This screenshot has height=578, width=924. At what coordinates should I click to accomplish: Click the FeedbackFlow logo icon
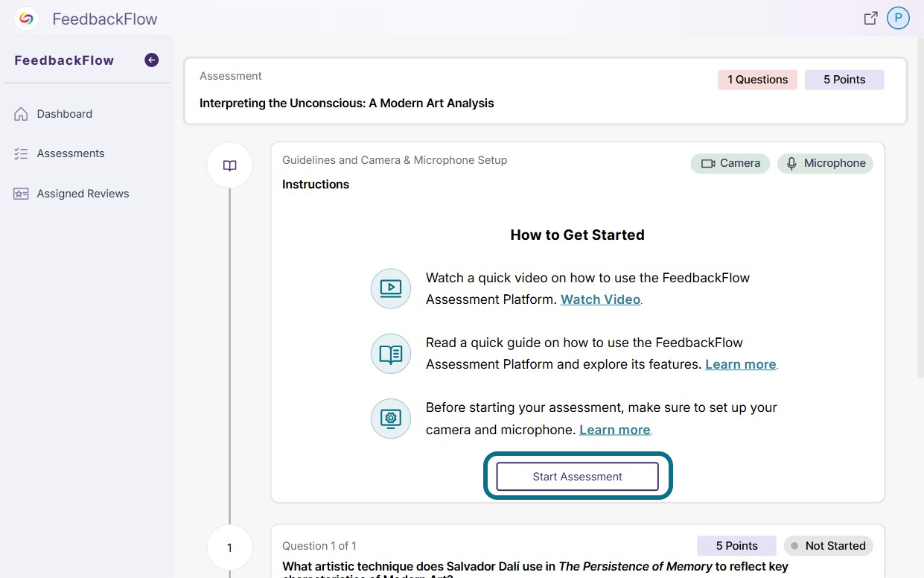[x=26, y=19]
